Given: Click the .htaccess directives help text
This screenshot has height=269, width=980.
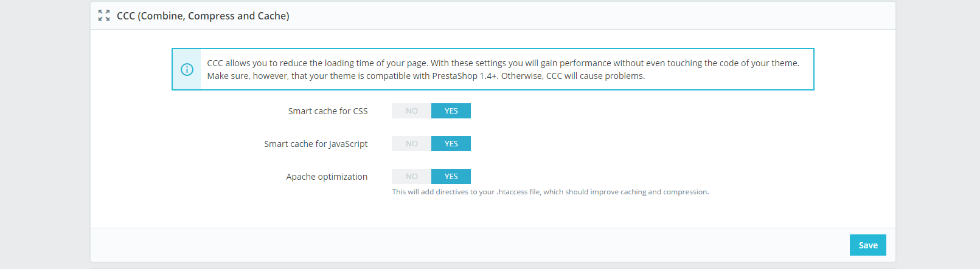Looking at the screenshot, I should tap(551, 192).
